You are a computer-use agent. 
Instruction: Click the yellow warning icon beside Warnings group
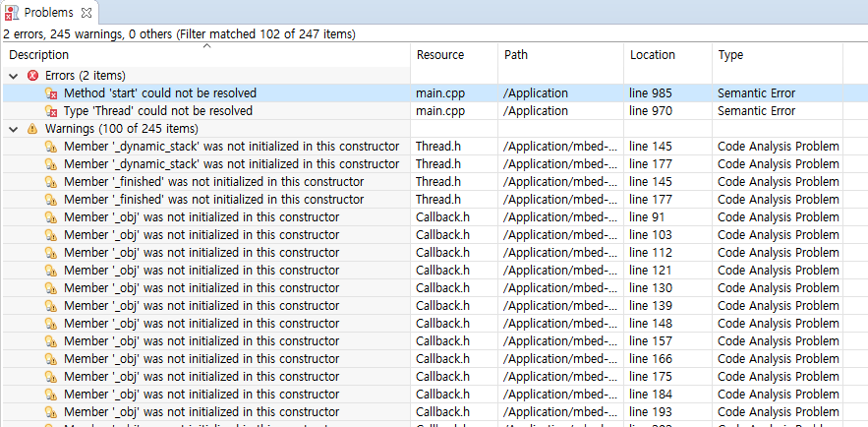click(32, 129)
